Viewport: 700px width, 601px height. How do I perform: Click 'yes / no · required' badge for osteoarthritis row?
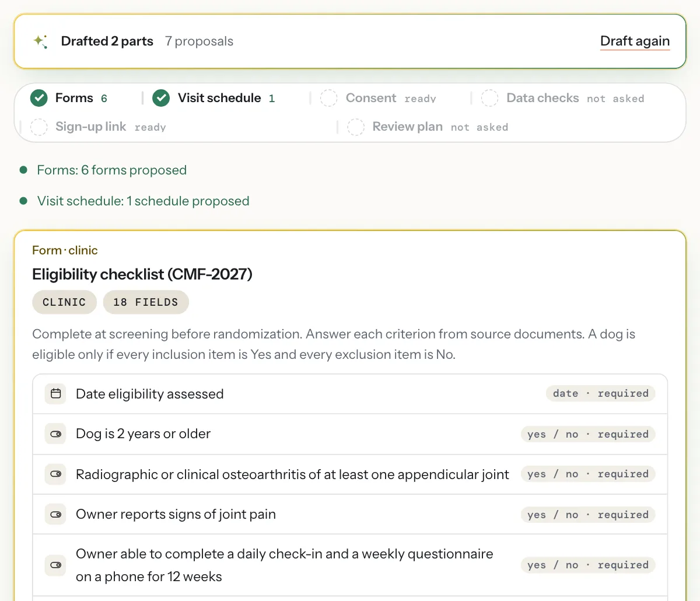pos(588,474)
